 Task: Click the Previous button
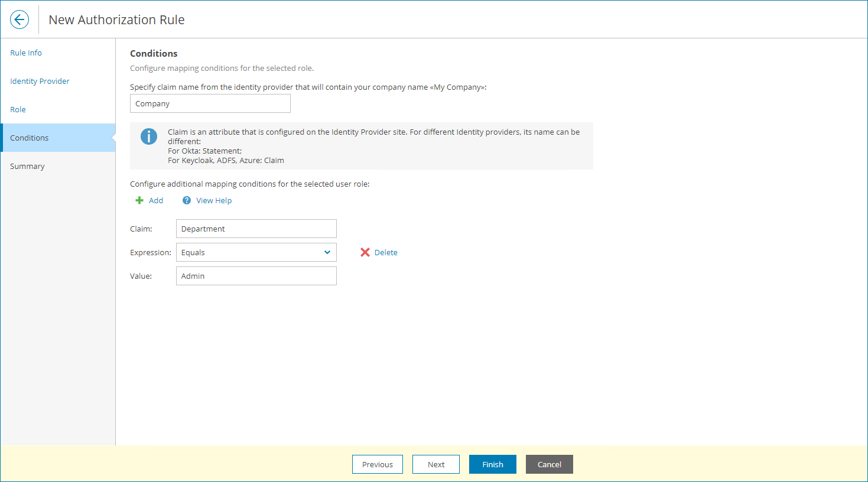(377, 464)
